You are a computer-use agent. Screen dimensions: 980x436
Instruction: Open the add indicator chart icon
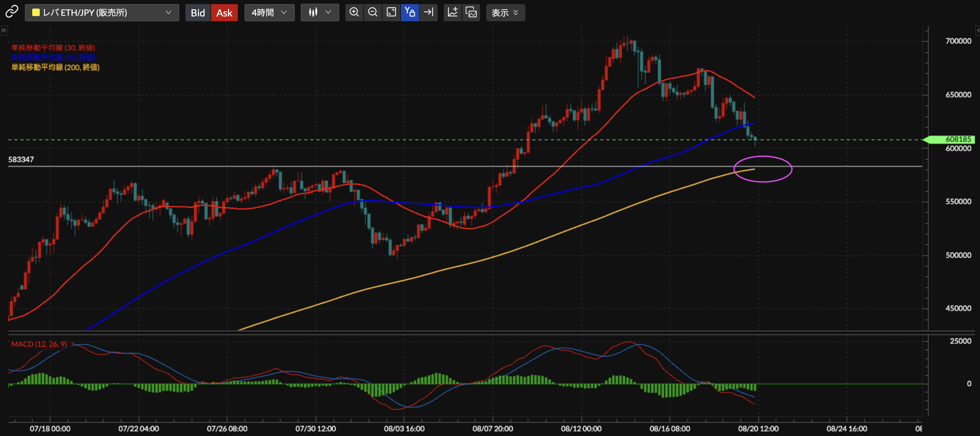[452, 13]
